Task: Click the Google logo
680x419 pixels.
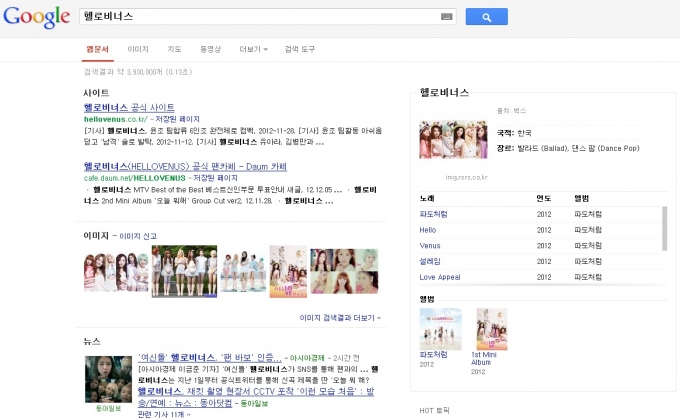Action: (36, 17)
